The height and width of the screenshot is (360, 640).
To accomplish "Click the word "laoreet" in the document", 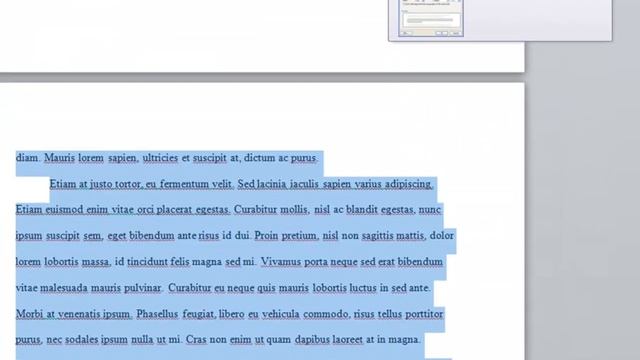I will coord(347,340).
